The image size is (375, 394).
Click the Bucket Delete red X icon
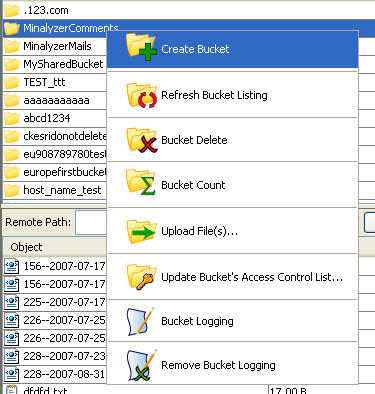(x=142, y=140)
